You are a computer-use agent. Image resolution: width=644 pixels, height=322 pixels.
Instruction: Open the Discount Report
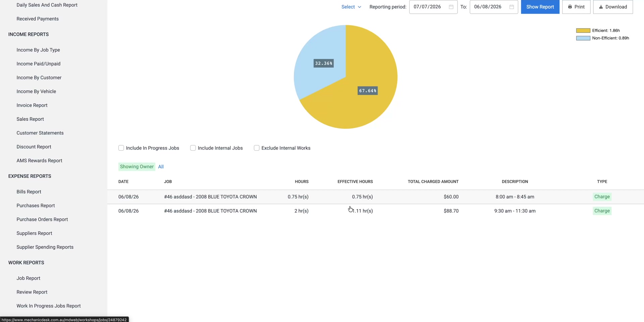34,147
